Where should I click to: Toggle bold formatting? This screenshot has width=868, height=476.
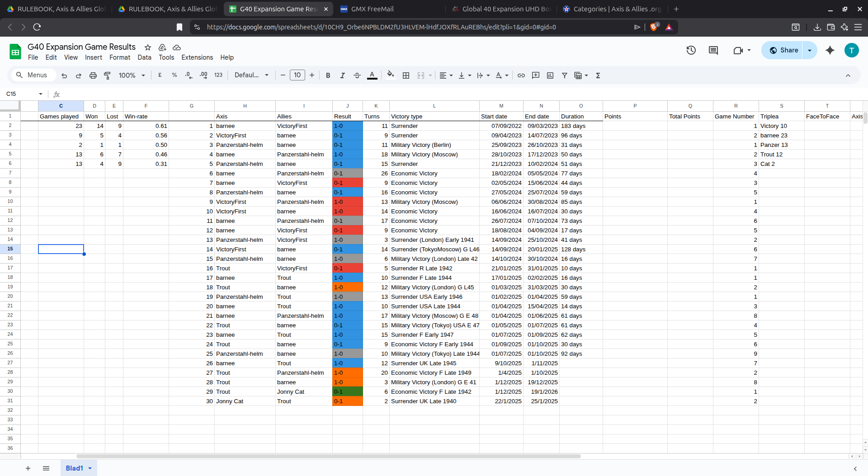pyautogui.click(x=328, y=75)
